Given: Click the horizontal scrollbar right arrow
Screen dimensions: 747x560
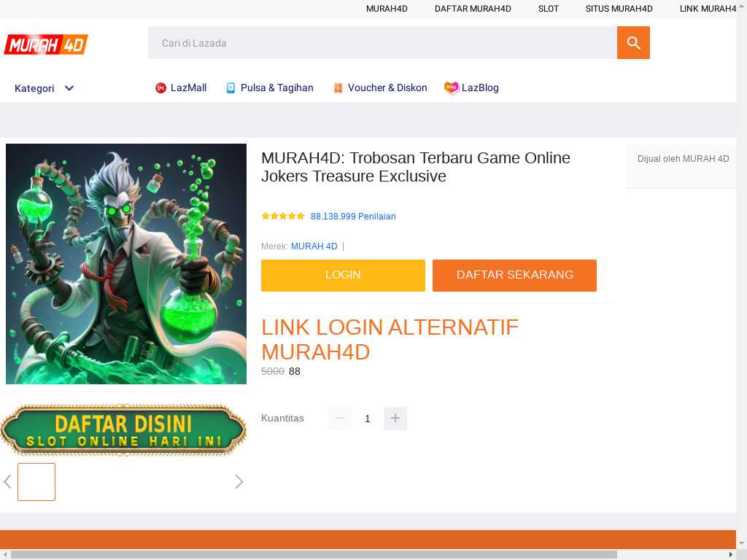Looking at the screenshot, I should (731, 555).
